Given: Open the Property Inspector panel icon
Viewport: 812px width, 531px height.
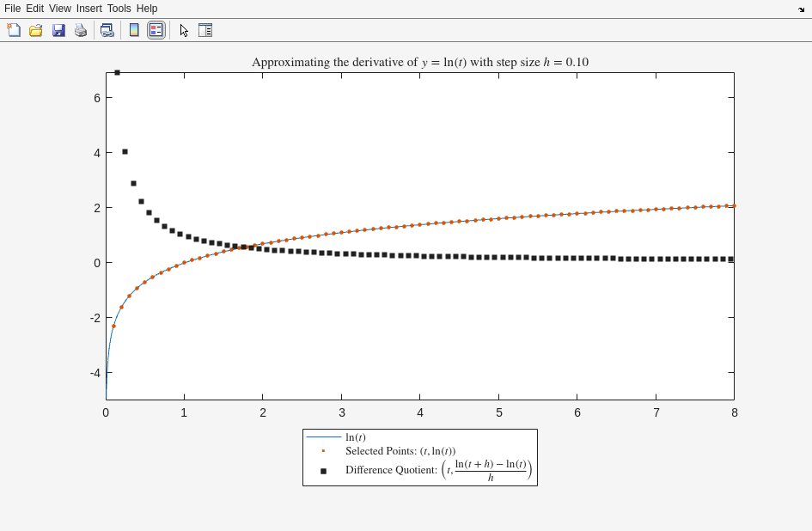Looking at the screenshot, I should (x=205, y=30).
